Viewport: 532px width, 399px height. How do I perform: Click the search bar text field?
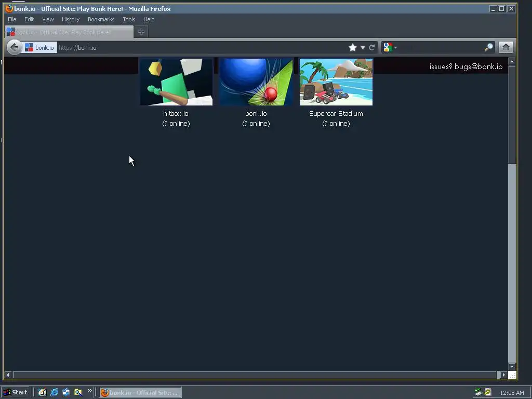pyautogui.click(x=441, y=47)
